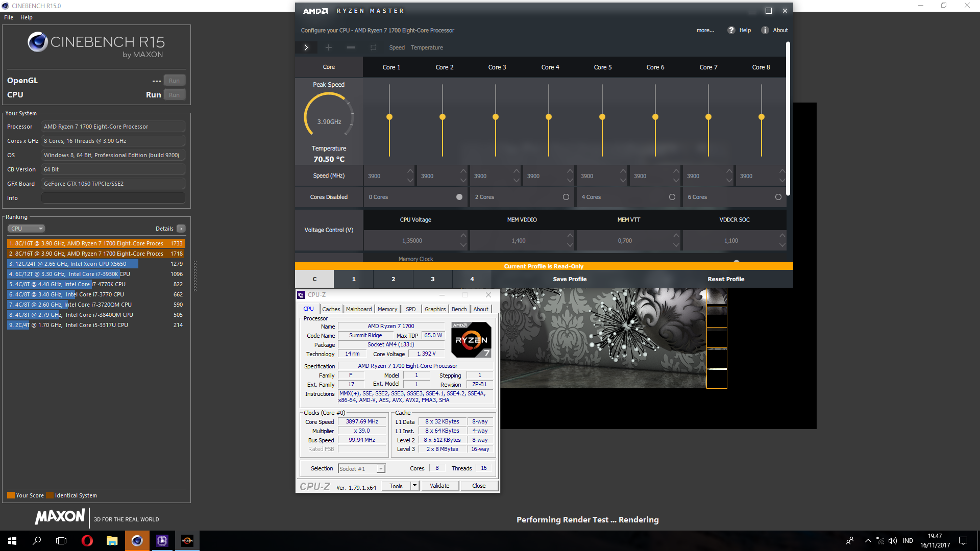Switch to the Memory tab in CPU-Z
980x551 pixels.
pos(387,309)
